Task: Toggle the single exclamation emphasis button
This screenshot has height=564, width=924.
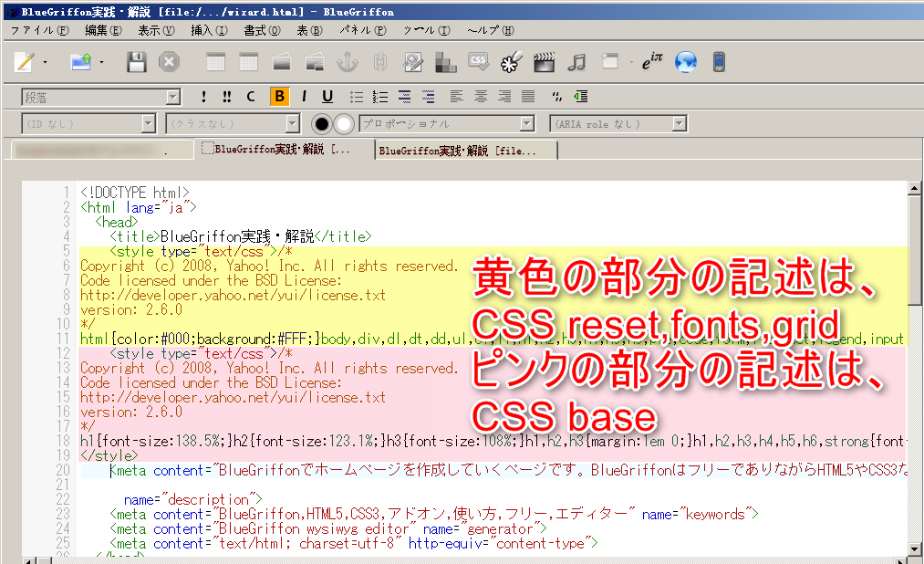Action: [204, 97]
